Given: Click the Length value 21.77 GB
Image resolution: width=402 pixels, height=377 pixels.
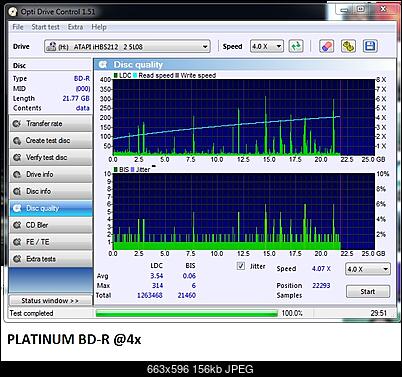Looking at the screenshot, I should tap(76, 98).
